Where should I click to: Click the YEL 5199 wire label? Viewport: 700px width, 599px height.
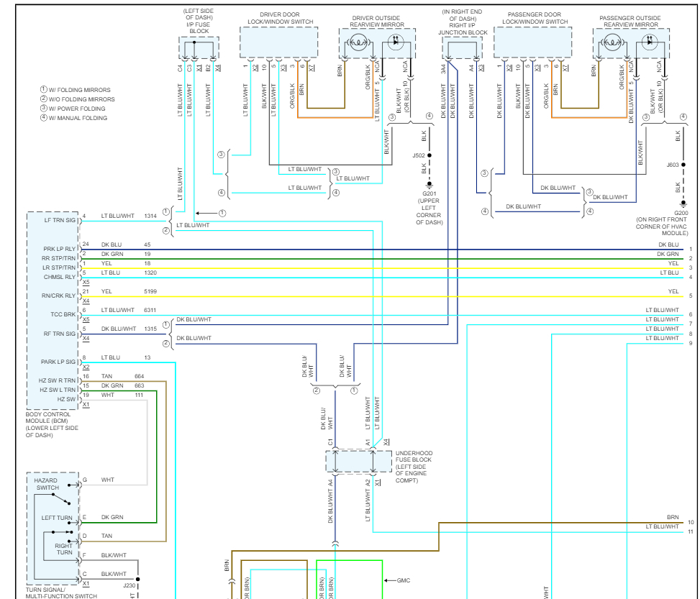[x=106, y=291]
